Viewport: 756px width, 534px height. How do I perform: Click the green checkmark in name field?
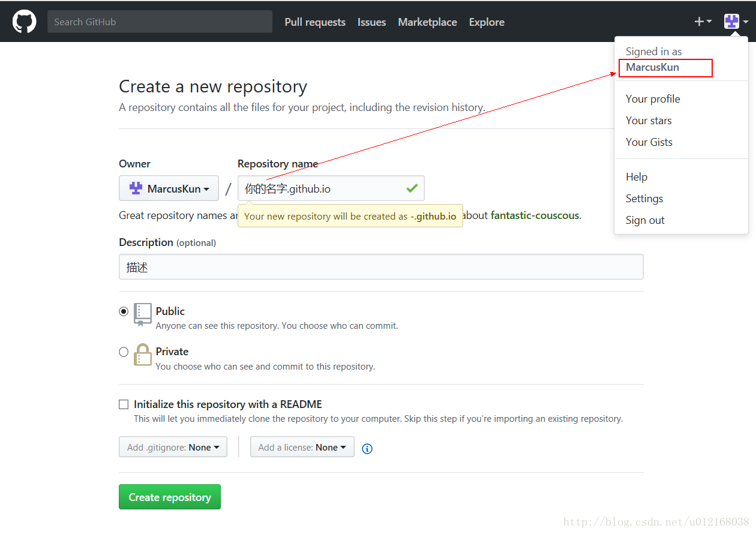pos(412,188)
